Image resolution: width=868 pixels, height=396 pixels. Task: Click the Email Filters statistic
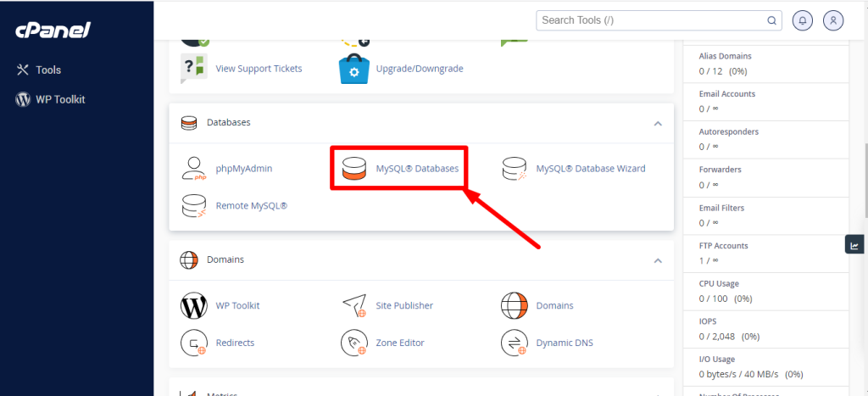point(766,215)
